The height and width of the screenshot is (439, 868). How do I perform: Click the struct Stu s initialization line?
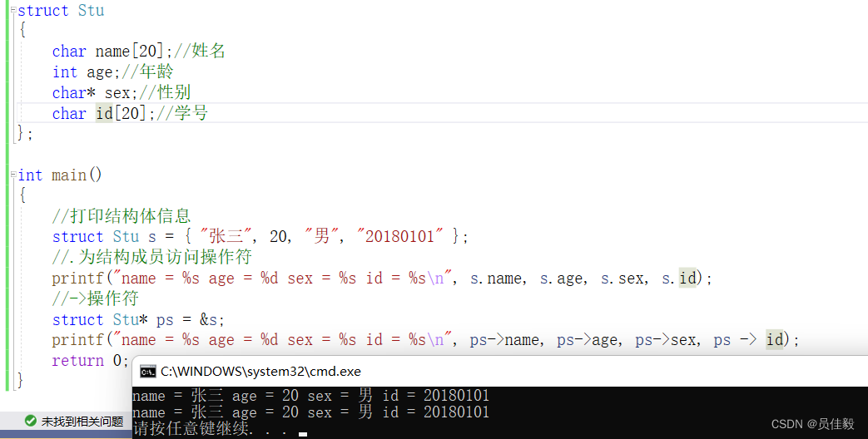(x=260, y=237)
